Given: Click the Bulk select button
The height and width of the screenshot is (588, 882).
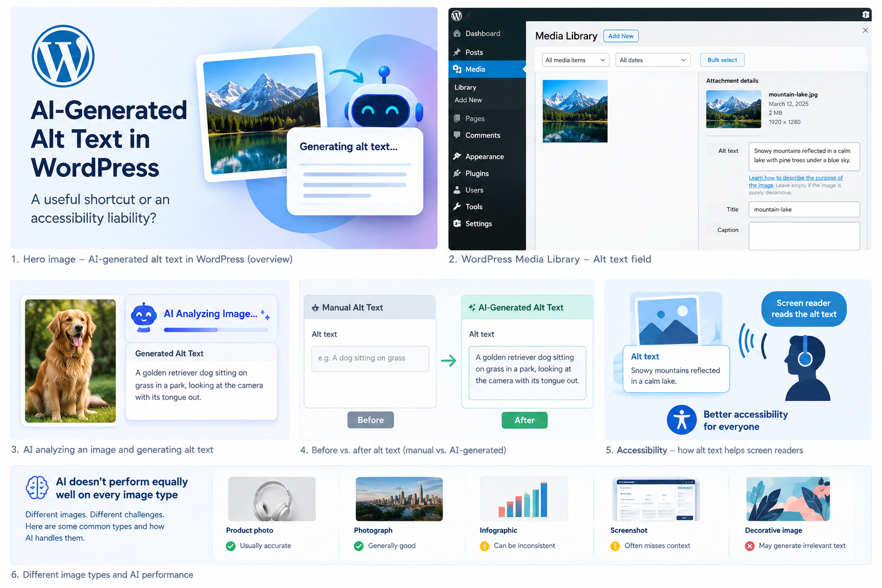Looking at the screenshot, I should [722, 60].
